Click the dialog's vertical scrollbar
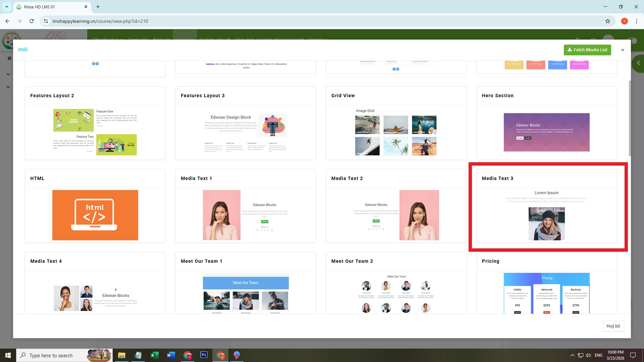Screen dimensions: 644x362 pyautogui.click(x=629, y=117)
